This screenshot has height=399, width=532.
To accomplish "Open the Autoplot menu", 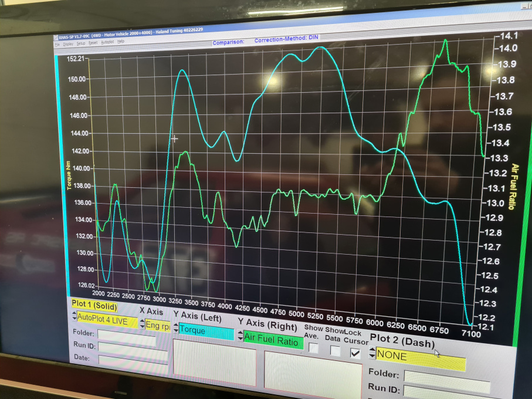I will tap(107, 42).
